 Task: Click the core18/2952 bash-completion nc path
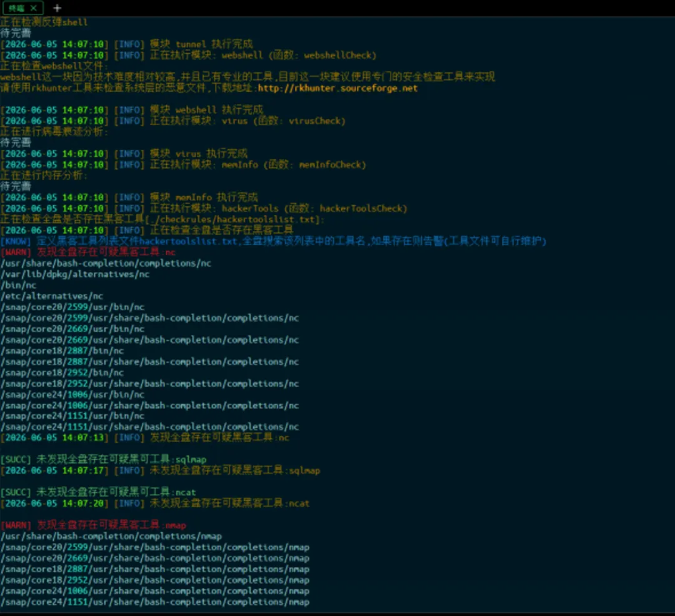point(150,383)
